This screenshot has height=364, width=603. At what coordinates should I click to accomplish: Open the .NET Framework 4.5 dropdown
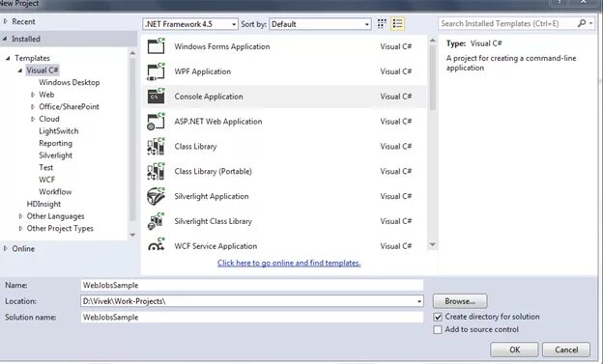190,24
